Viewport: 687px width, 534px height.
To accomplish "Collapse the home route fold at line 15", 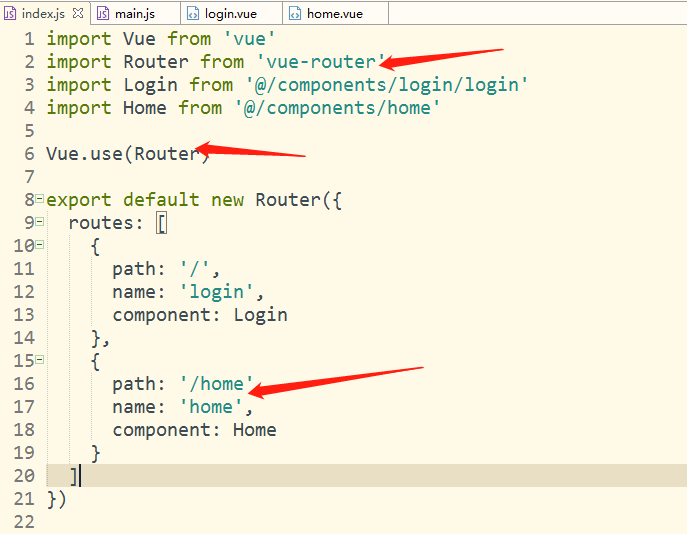I will pyautogui.click(x=39, y=360).
